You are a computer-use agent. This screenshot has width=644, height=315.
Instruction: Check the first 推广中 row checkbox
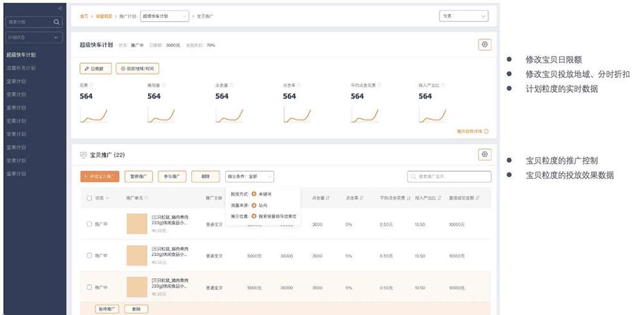click(89, 224)
